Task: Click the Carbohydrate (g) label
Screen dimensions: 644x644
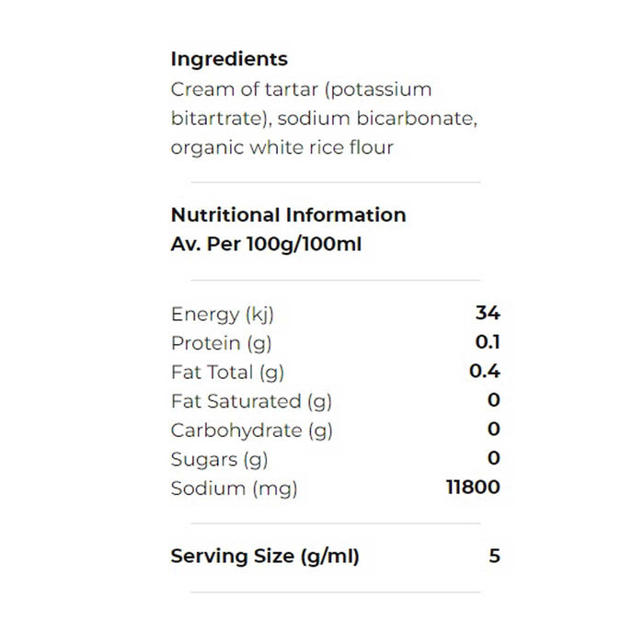Action: click(x=251, y=430)
